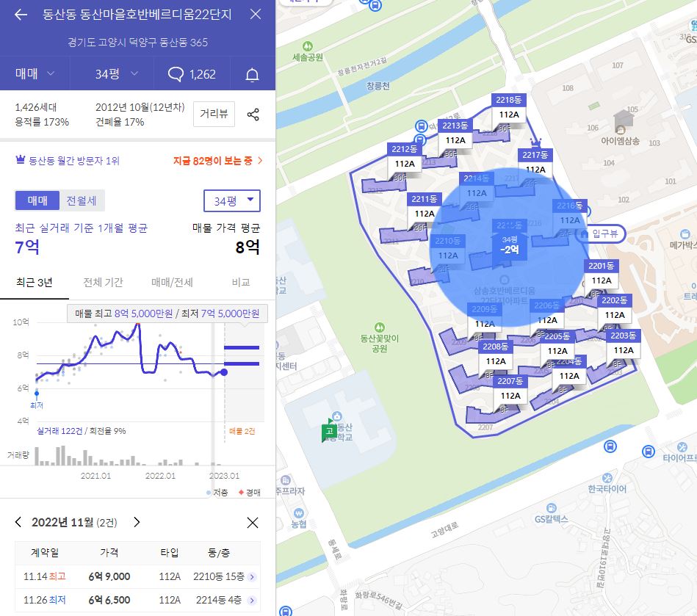
Task: Open the 34평 size dropdown in header
Action: (117, 73)
